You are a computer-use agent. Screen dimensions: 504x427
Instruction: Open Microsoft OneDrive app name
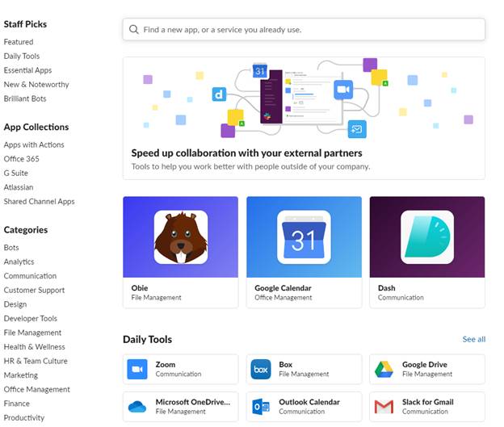pos(193,402)
